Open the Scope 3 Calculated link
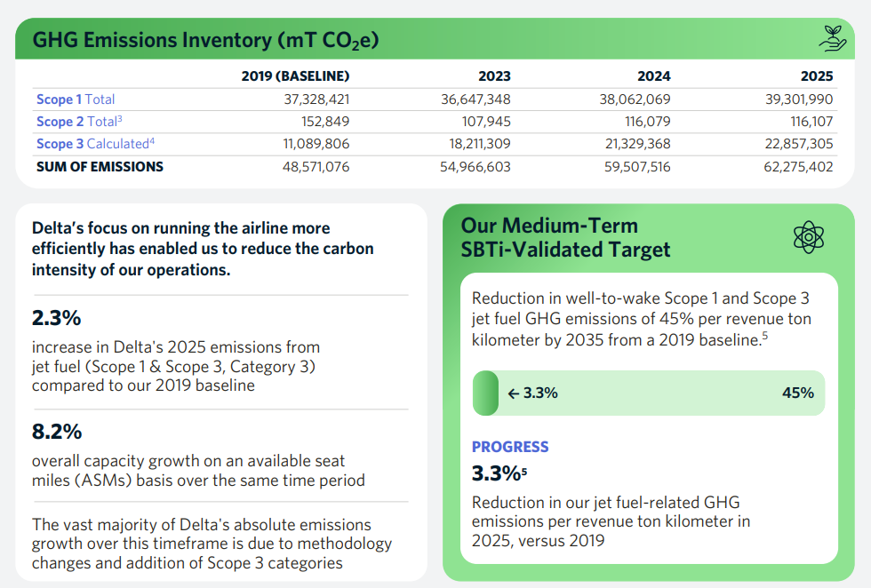 click(x=95, y=144)
